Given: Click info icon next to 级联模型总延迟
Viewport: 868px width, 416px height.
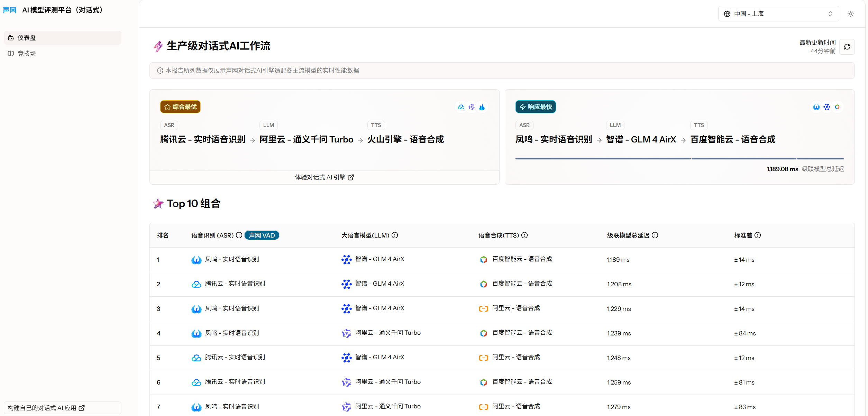Looking at the screenshot, I should coord(655,235).
